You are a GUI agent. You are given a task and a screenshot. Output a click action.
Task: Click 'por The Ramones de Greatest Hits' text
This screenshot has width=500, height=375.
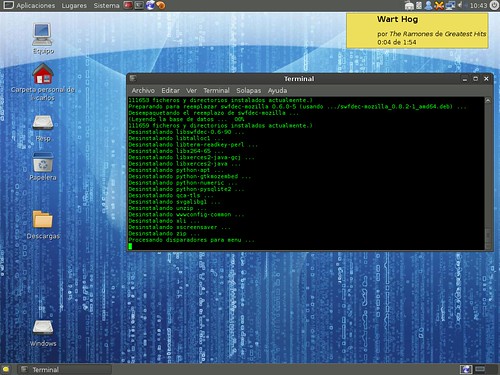pyautogui.click(x=432, y=34)
